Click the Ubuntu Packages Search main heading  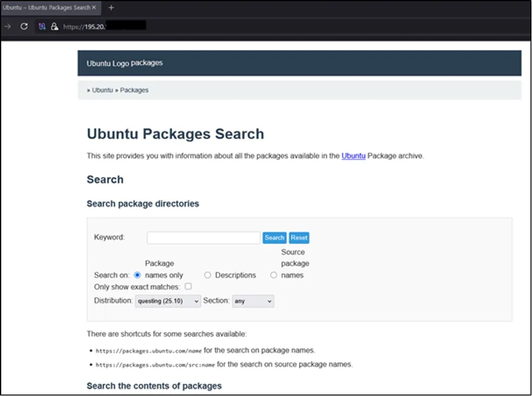point(175,133)
